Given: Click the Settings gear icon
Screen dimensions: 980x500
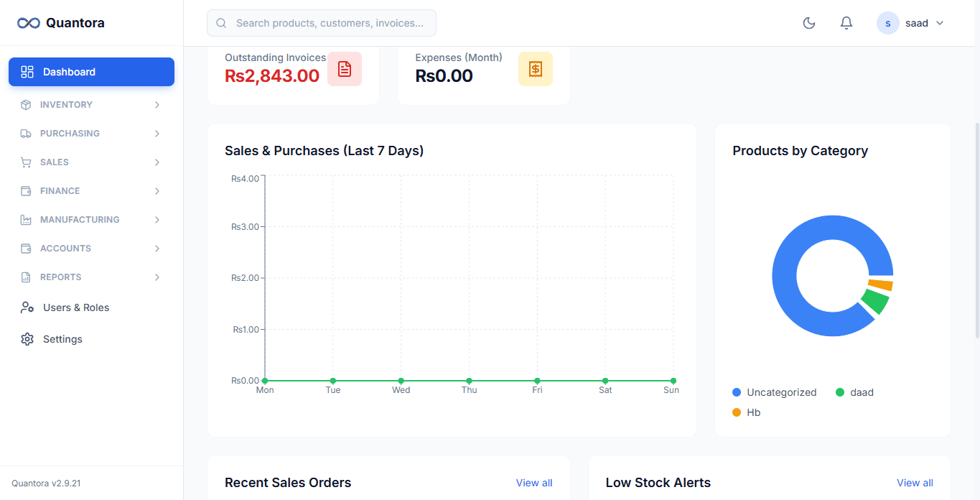Looking at the screenshot, I should tap(27, 339).
